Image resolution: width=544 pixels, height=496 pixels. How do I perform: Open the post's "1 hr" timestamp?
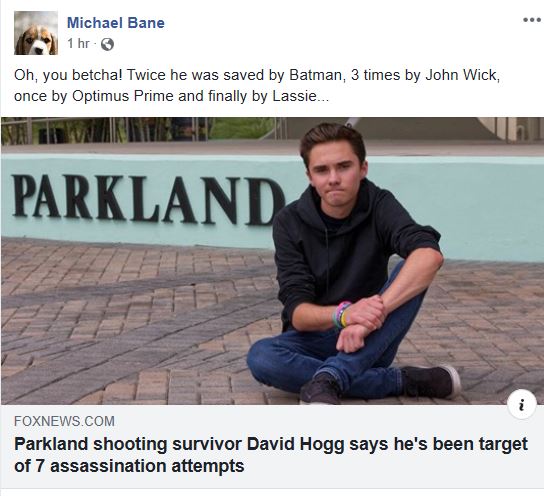pyautogui.click(x=78, y=44)
